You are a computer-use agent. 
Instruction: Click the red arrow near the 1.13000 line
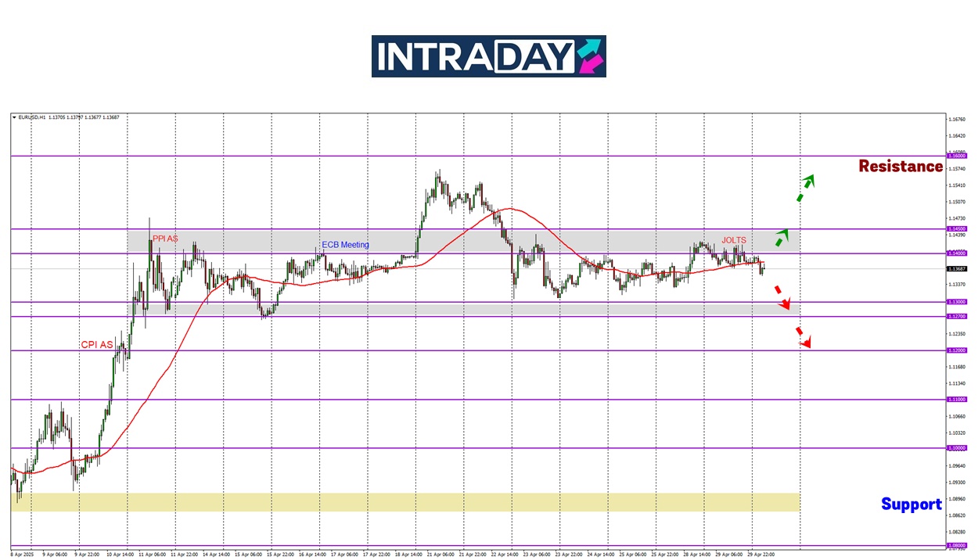click(782, 298)
